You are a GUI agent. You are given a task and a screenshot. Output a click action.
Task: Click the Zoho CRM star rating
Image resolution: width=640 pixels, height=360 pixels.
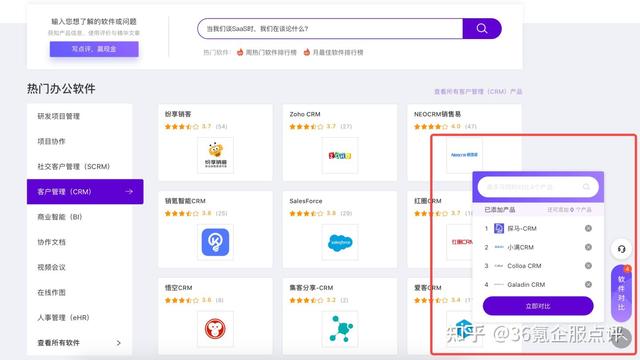pos(306,127)
